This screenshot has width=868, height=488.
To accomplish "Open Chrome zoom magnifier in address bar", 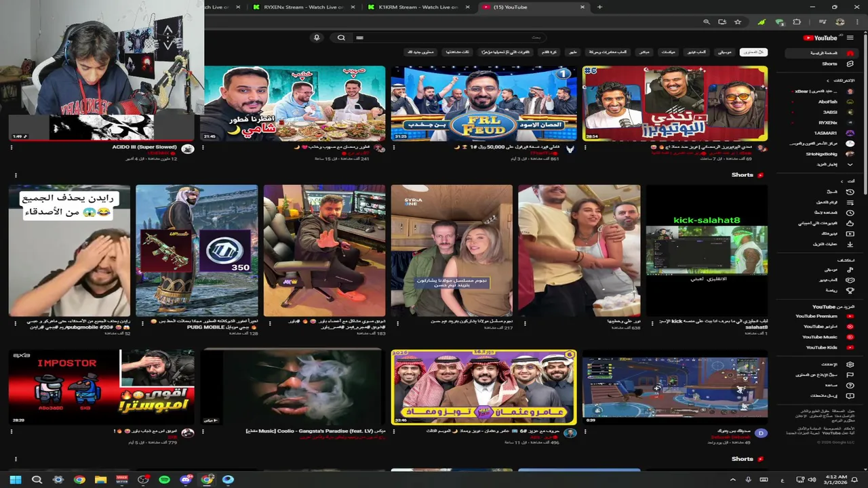I will pyautogui.click(x=707, y=22).
